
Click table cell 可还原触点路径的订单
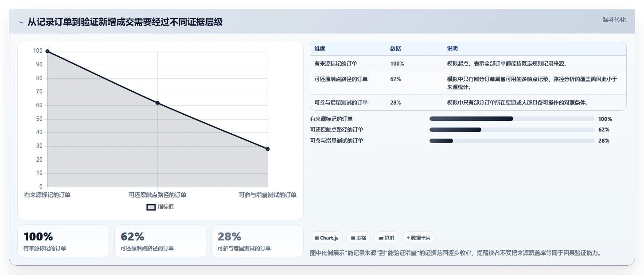341,79
